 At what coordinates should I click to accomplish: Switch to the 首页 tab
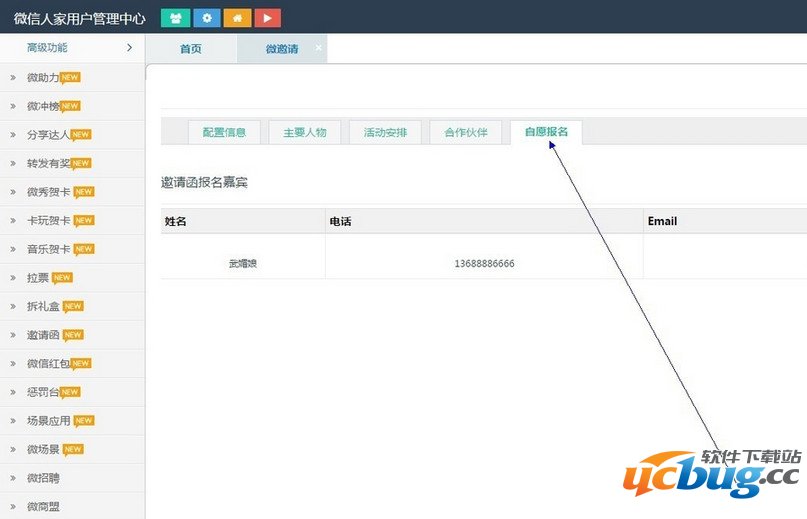tap(190, 49)
